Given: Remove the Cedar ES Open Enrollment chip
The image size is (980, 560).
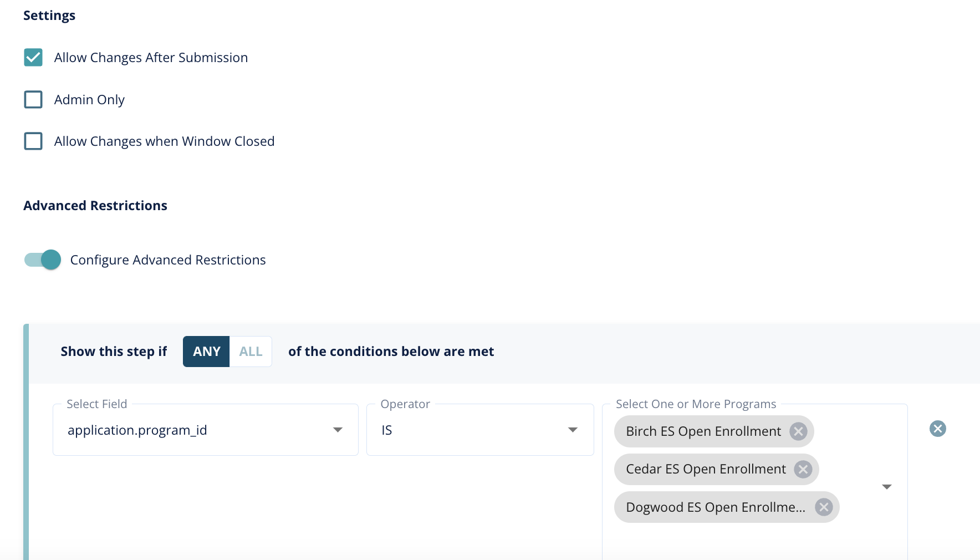Looking at the screenshot, I should pos(803,470).
